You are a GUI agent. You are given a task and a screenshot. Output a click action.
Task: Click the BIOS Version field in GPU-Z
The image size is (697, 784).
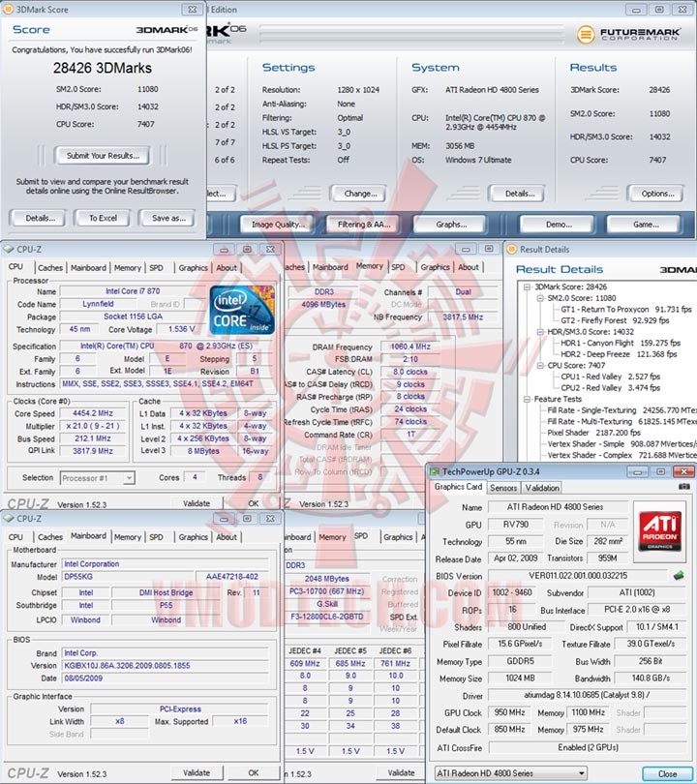578,576
